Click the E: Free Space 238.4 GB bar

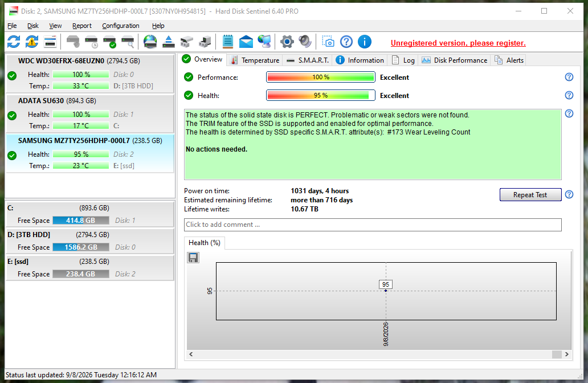click(81, 274)
